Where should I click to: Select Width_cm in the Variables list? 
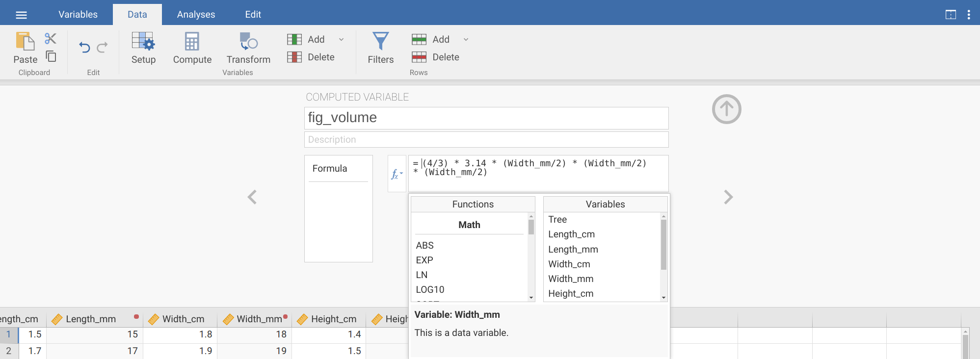click(569, 264)
